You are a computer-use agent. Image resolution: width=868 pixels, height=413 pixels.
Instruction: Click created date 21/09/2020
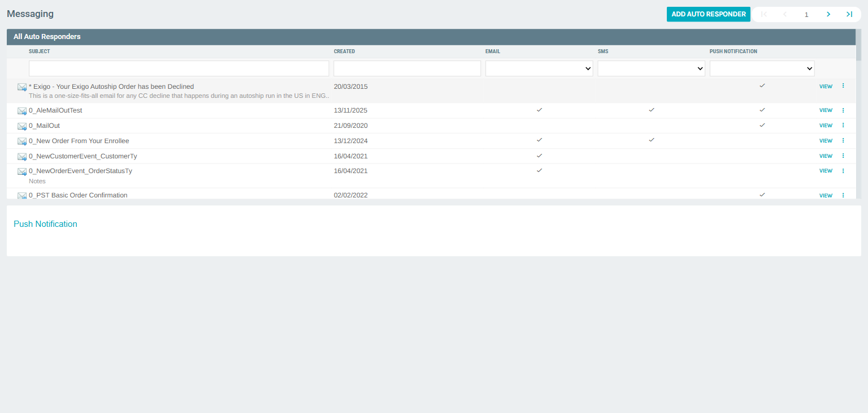(x=350, y=126)
